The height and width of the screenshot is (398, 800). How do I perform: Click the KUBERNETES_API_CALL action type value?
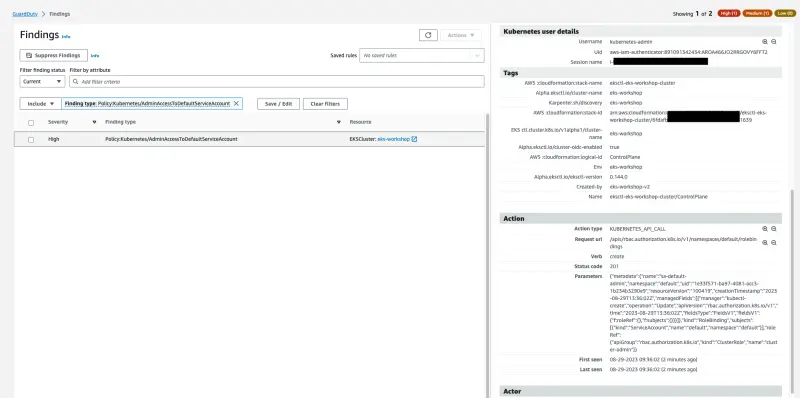(x=637, y=229)
